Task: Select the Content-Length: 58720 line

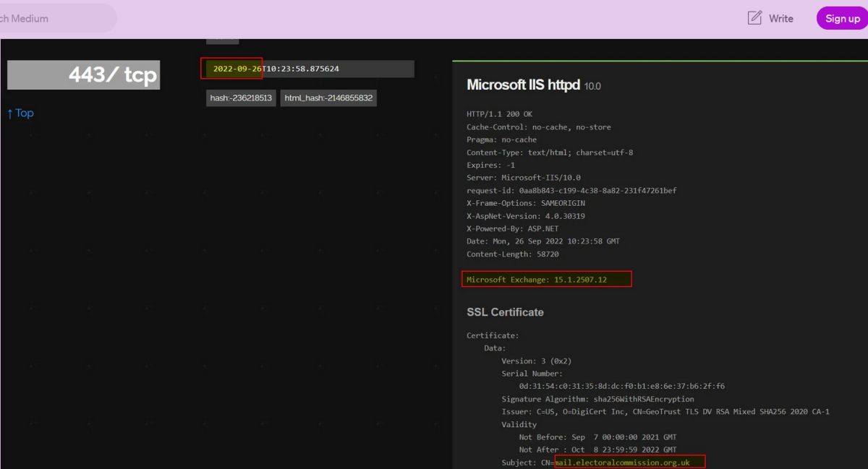Action: [x=513, y=254]
